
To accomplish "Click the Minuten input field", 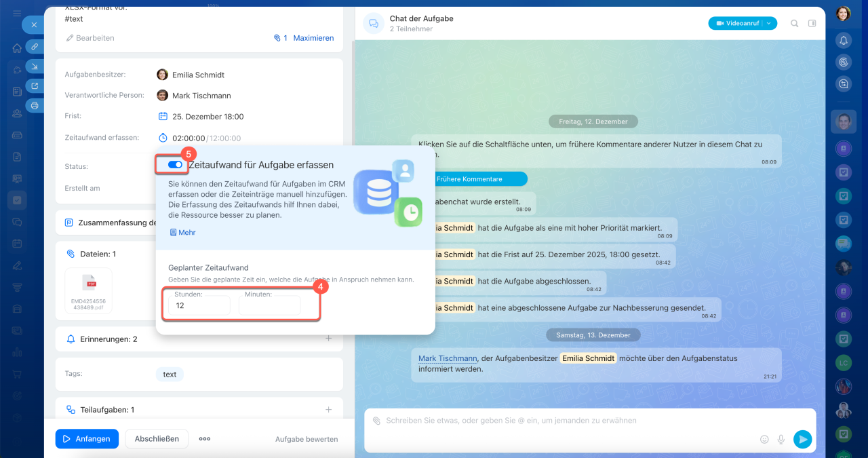I will click(x=269, y=305).
